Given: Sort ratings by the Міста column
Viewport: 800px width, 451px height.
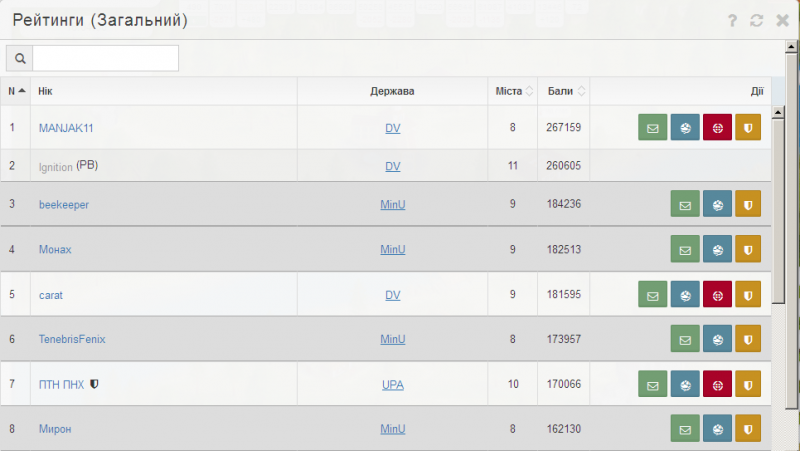Looking at the screenshot, I should 515,91.
